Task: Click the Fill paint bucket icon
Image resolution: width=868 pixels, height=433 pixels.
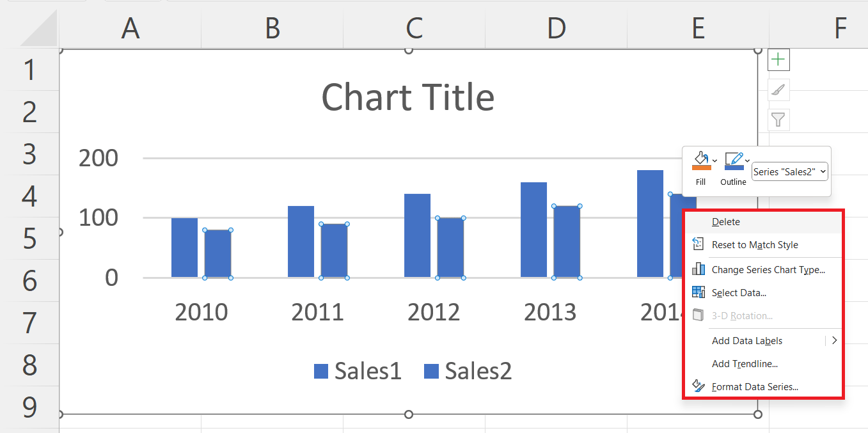Action: point(701,161)
